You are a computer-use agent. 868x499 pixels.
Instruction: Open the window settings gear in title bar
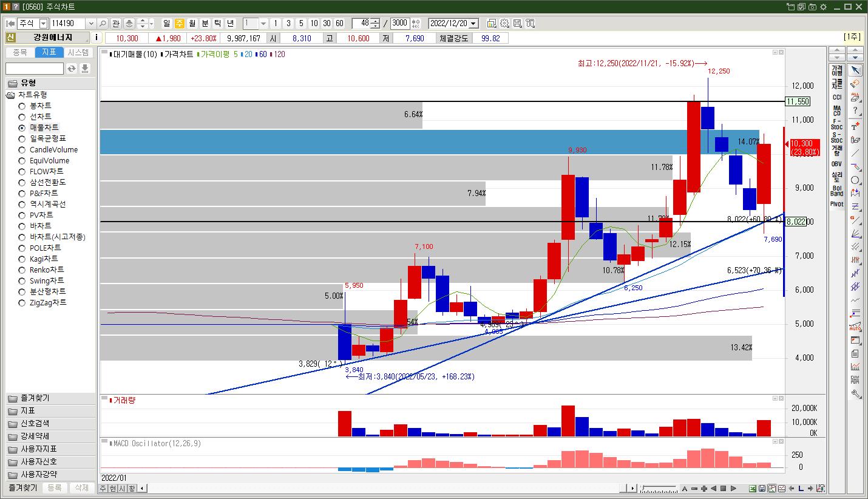tap(824, 7)
